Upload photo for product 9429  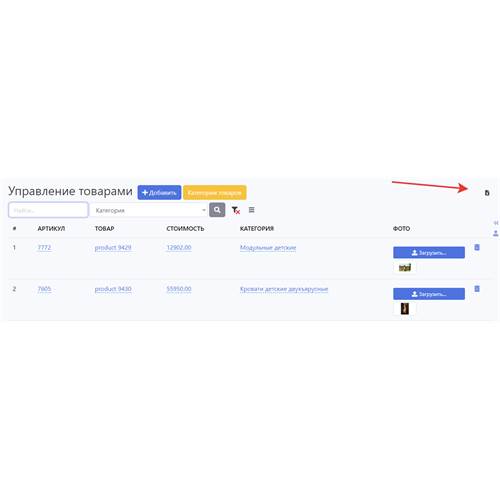429,253
